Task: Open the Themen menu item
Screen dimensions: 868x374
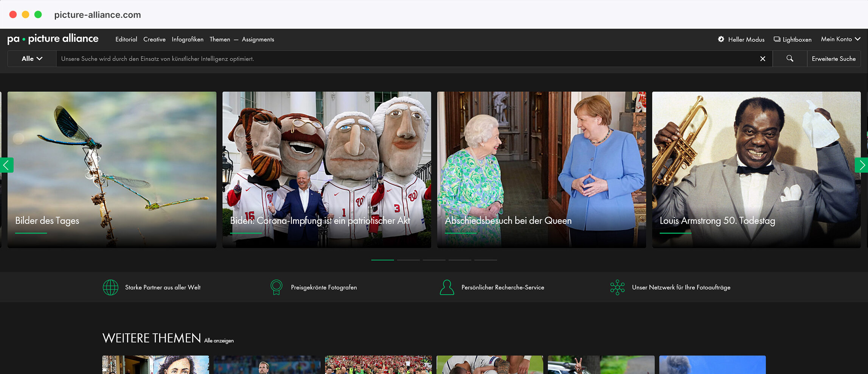Action: pyautogui.click(x=220, y=39)
